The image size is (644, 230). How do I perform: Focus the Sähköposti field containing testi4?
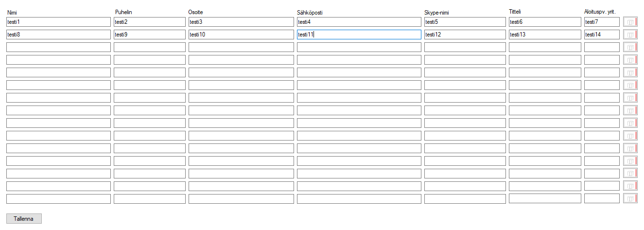pos(359,22)
